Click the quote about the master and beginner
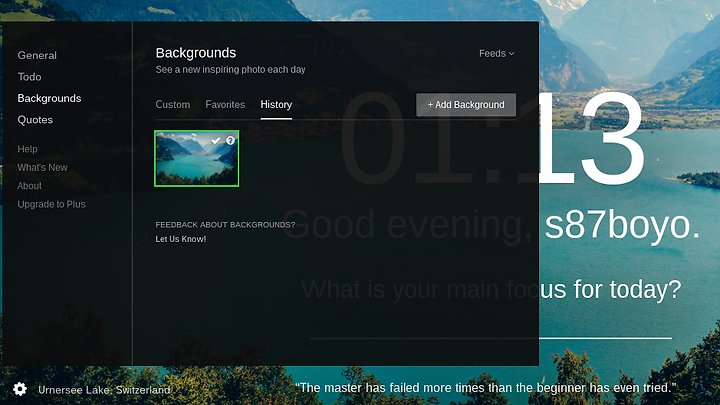The image size is (720, 405). [x=485, y=388]
